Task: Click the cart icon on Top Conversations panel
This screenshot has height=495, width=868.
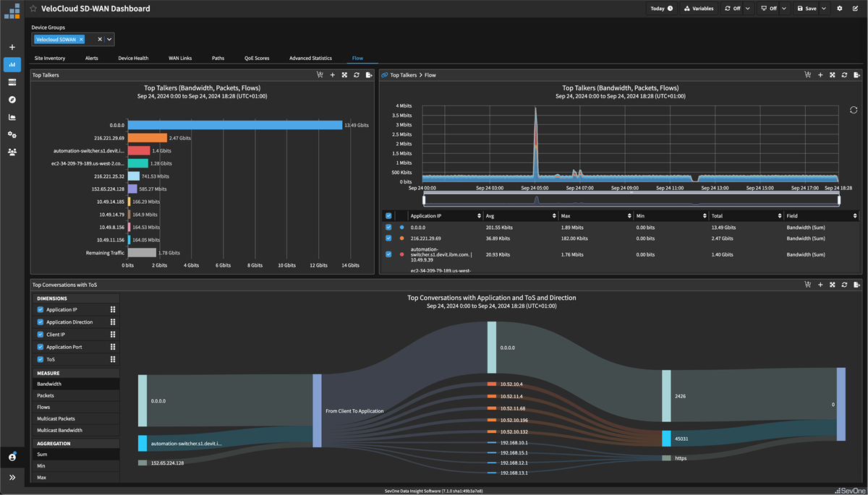Action: (x=808, y=284)
